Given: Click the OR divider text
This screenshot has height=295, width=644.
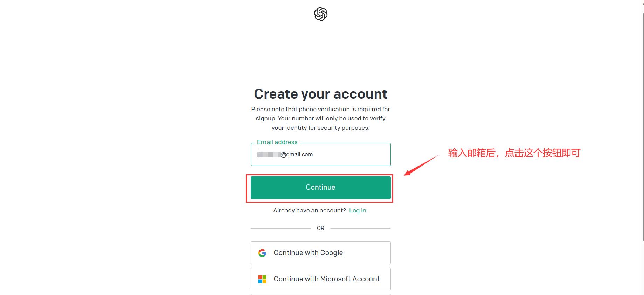Looking at the screenshot, I should click(320, 228).
